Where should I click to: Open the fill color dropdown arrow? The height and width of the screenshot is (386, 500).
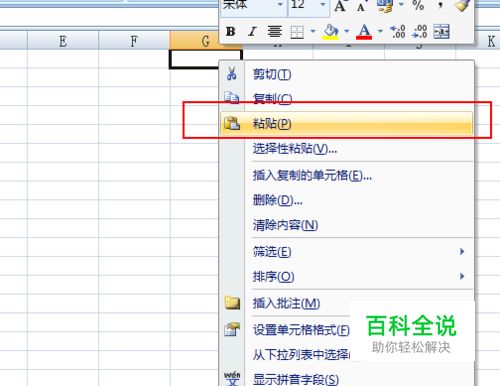click(x=347, y=31)
